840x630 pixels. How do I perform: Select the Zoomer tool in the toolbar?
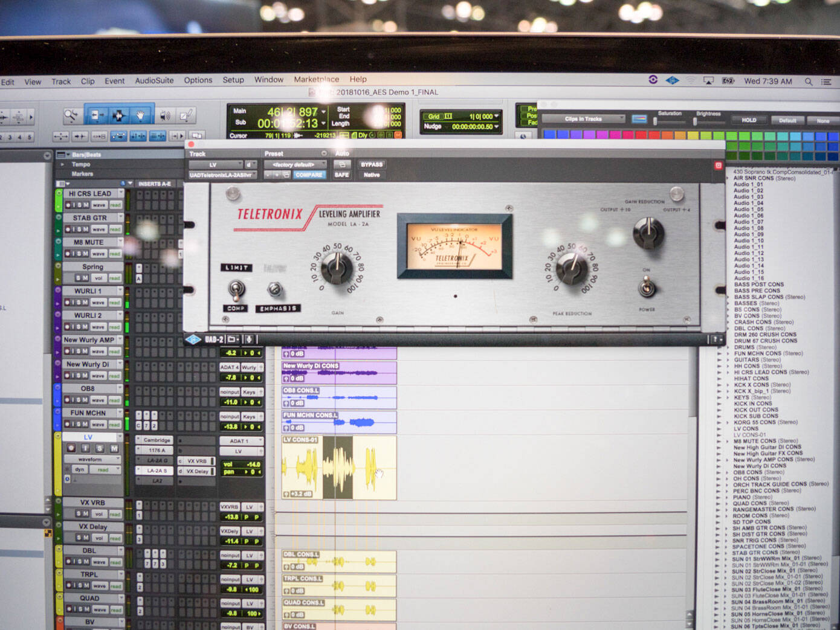[71, 115]
